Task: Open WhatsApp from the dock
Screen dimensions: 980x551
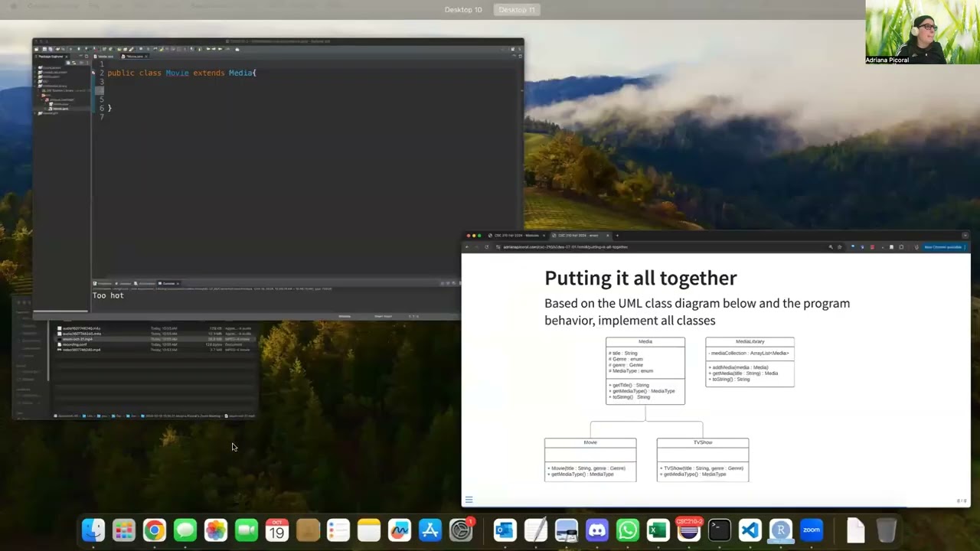Action: [628, 530]
